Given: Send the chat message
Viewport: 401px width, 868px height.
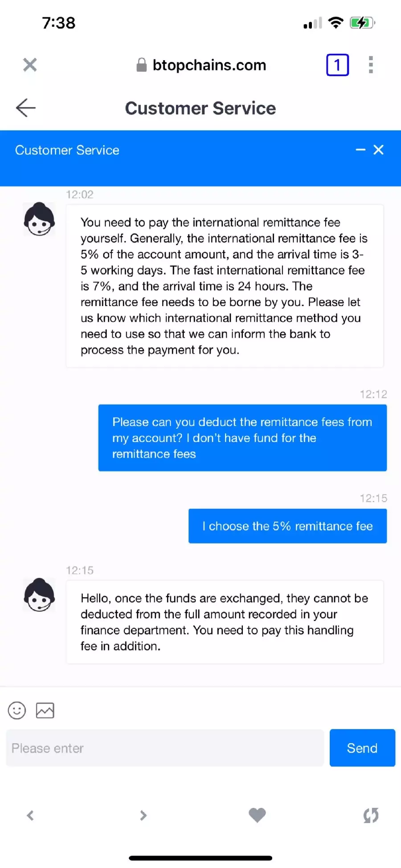Looking at the screenshot, I should pyautogui.click(x=362, y=748).
